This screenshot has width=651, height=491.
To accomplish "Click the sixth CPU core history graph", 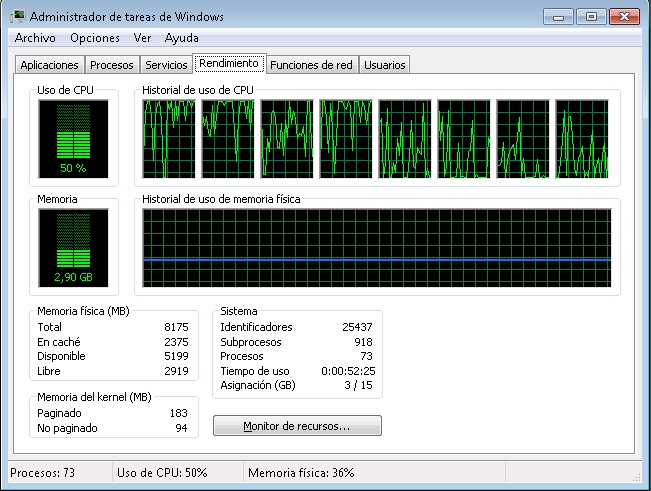I will 464,139.
